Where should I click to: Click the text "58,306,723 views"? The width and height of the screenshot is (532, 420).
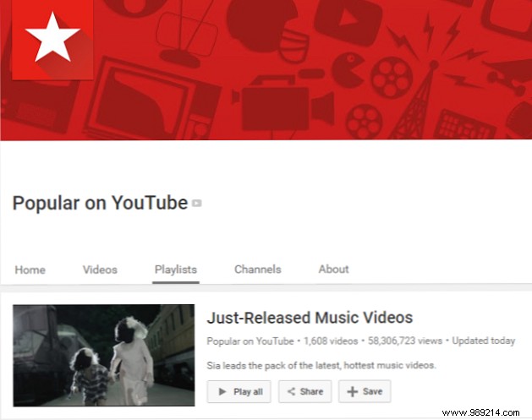[405, 341]
